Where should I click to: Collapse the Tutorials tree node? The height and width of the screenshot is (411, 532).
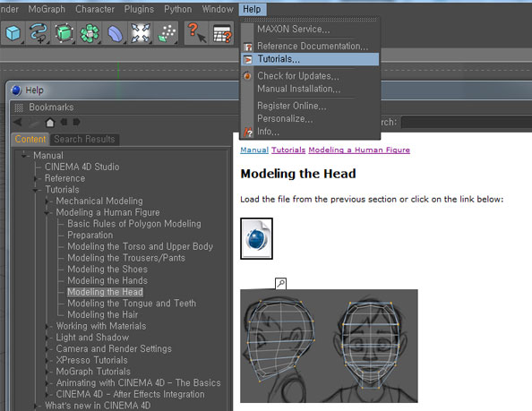36,190
